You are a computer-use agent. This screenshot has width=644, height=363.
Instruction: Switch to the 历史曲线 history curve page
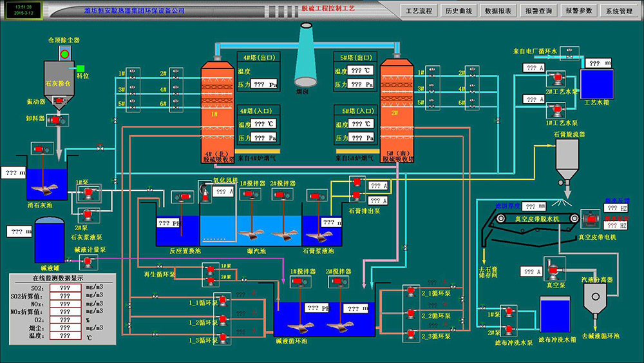[458, 11]
